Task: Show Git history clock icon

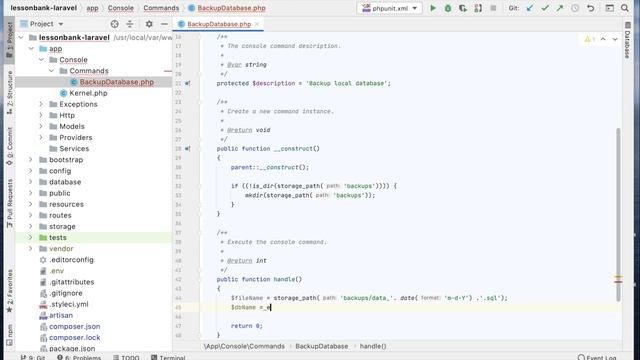Action: pos(575,8)
